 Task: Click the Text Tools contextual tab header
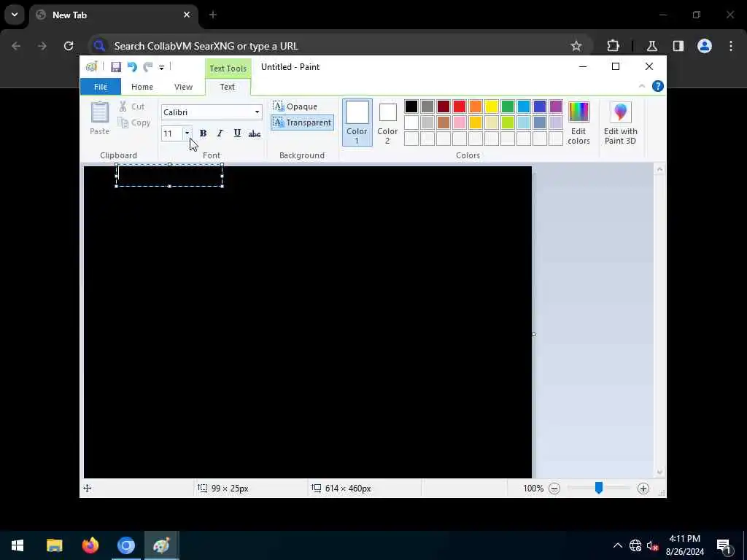point(228,68)
